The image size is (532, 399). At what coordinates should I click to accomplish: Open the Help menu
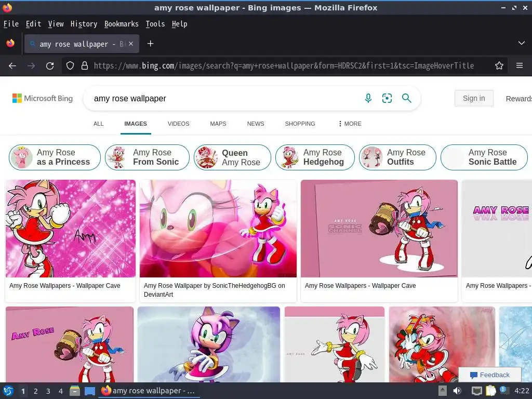(179, 24)
